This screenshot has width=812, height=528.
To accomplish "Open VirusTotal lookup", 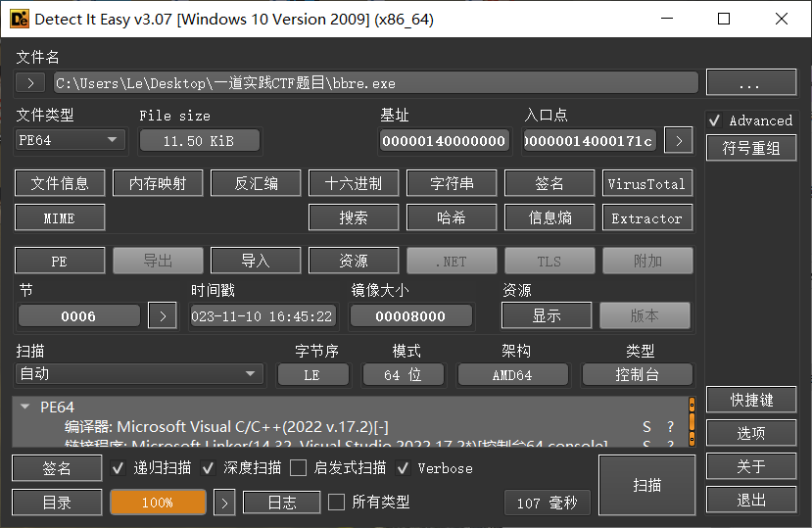I will [646, 183].
